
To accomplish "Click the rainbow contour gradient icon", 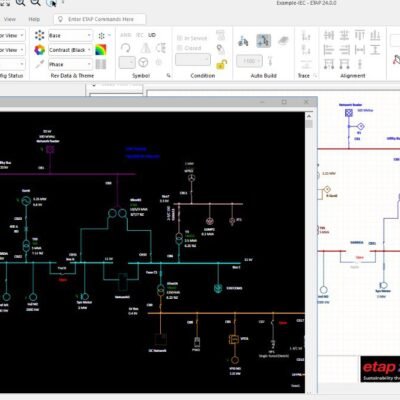I will [x=101, y=50].
